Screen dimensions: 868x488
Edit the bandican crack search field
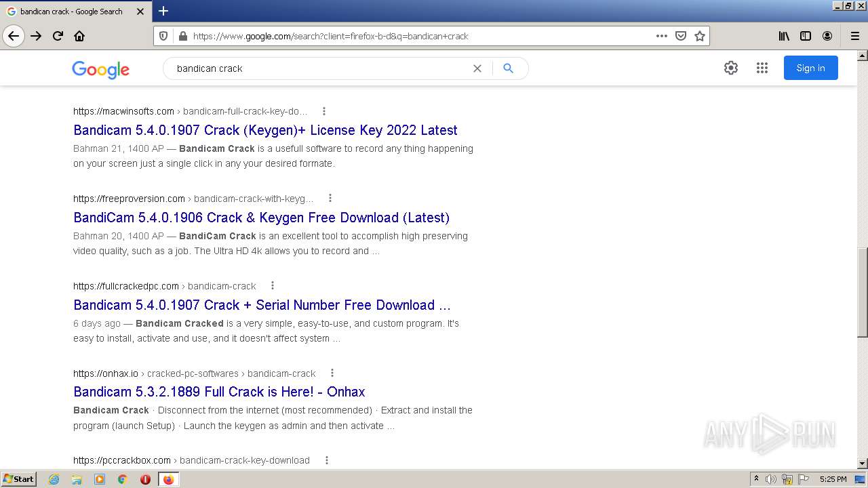tap(319, 68)
